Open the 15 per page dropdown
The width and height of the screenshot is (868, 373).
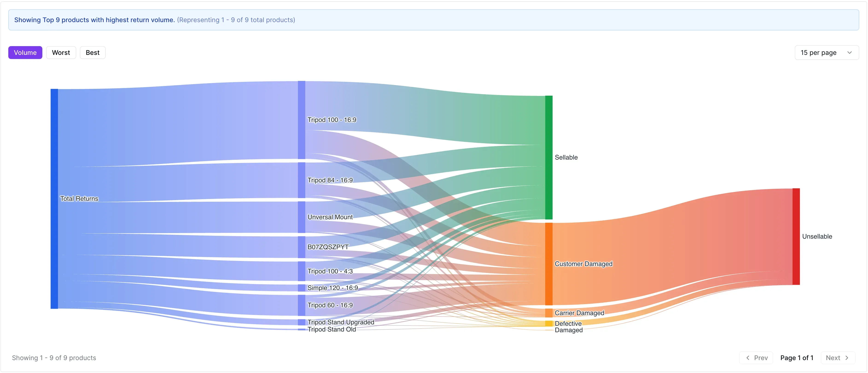click(x=827, y=53)
